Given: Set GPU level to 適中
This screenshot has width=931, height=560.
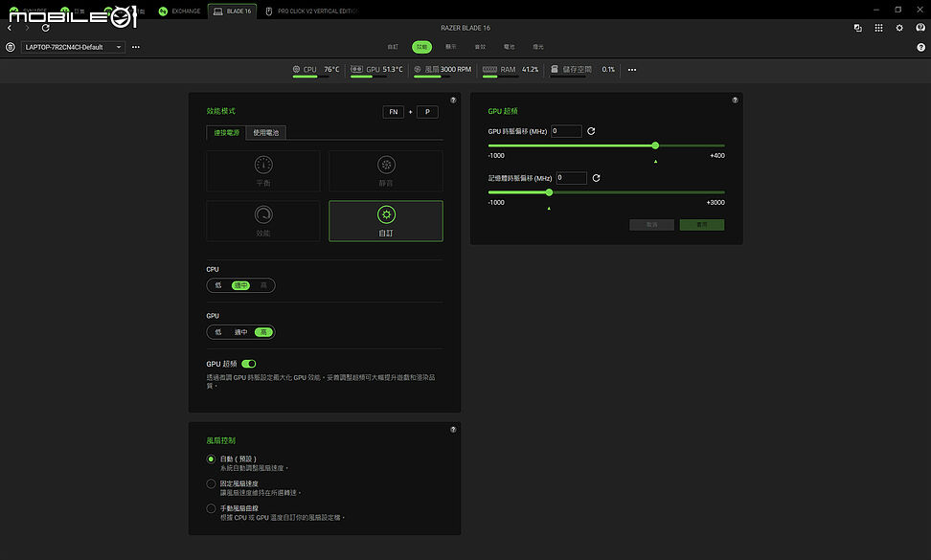Looking at the screenshot, I should click(x=240, y=332).
